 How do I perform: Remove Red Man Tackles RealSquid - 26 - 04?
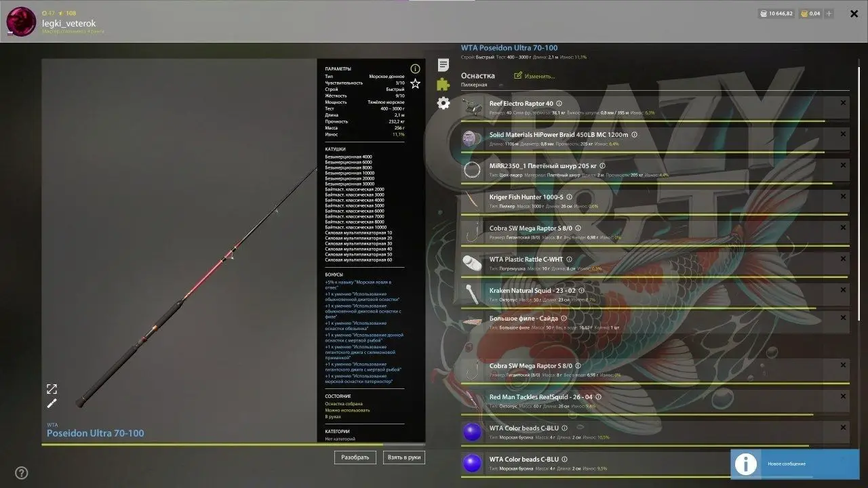coord(843,396)
